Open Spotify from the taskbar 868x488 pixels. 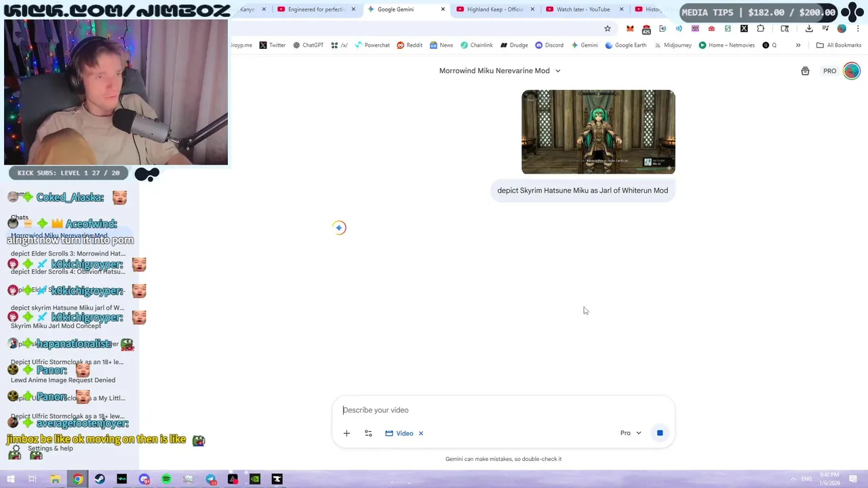166,479
